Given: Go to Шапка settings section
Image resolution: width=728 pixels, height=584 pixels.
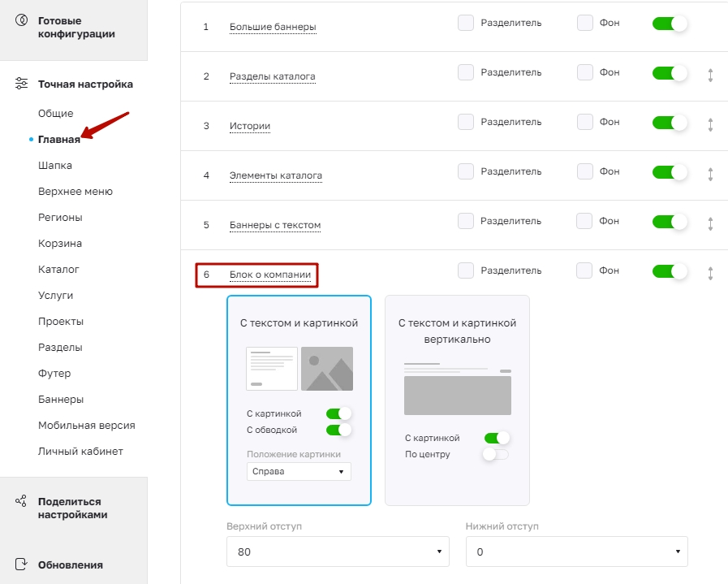Looking at the screenshot, I should point(55,166).
